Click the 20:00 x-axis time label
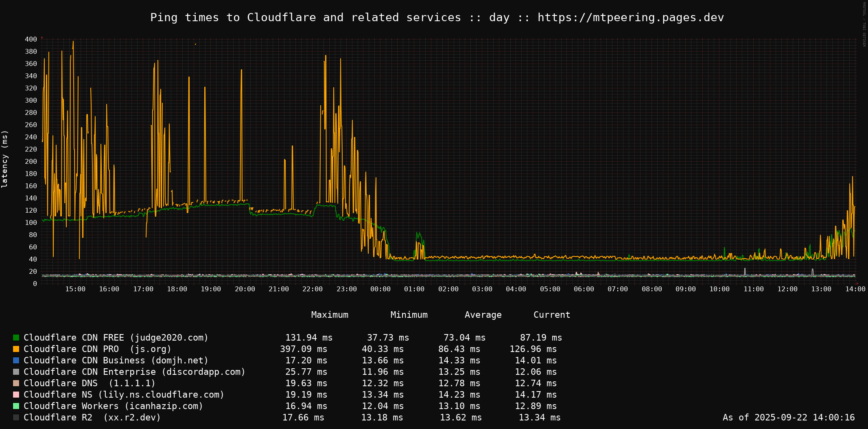 tap(245, 289)
